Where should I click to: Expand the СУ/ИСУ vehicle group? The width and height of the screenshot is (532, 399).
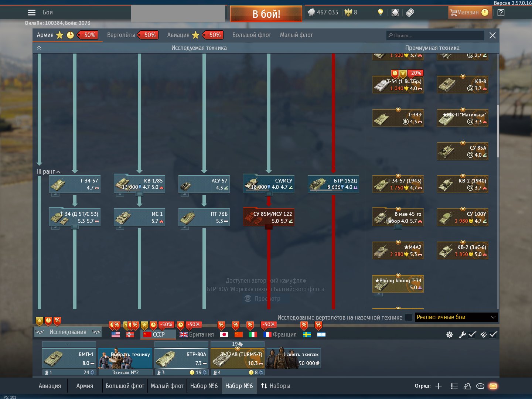[269, 194]
